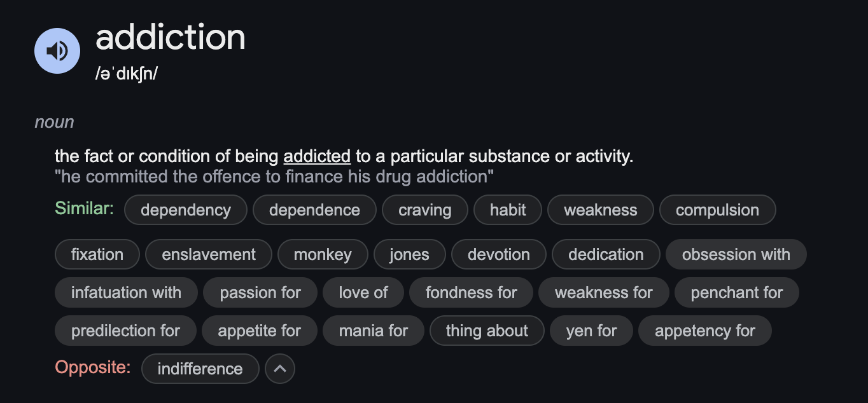Screen dimensions: 868x403
Task: Open the underlined "addicted" link
Action: coord(317,156)
